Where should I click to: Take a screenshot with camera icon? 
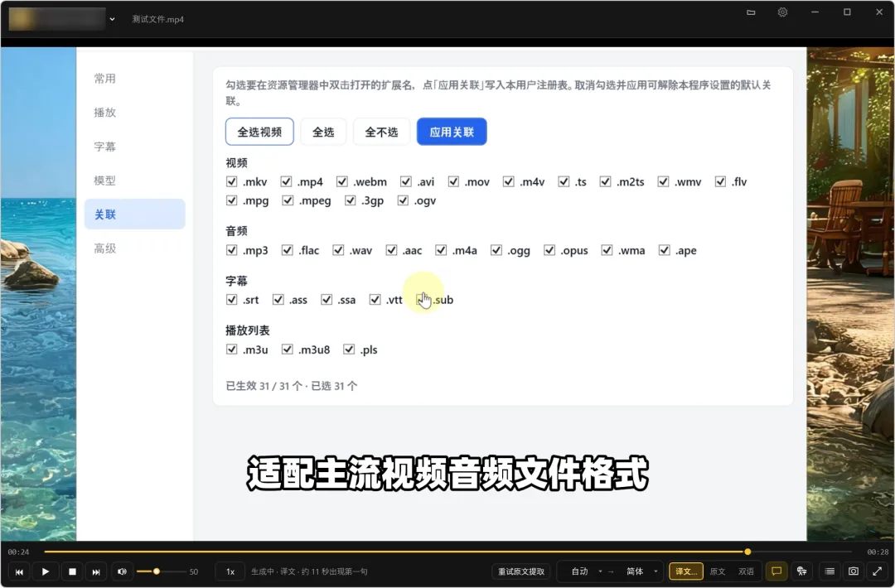click(854, 571)
